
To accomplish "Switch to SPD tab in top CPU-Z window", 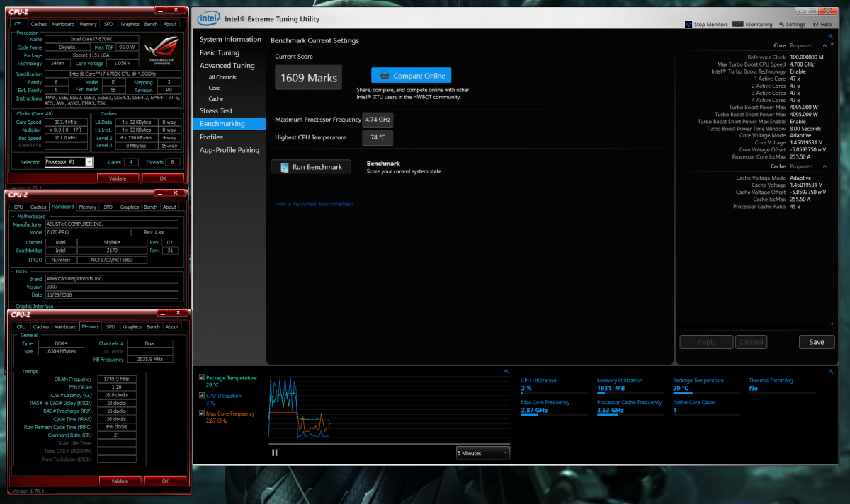I will [108, 24].
